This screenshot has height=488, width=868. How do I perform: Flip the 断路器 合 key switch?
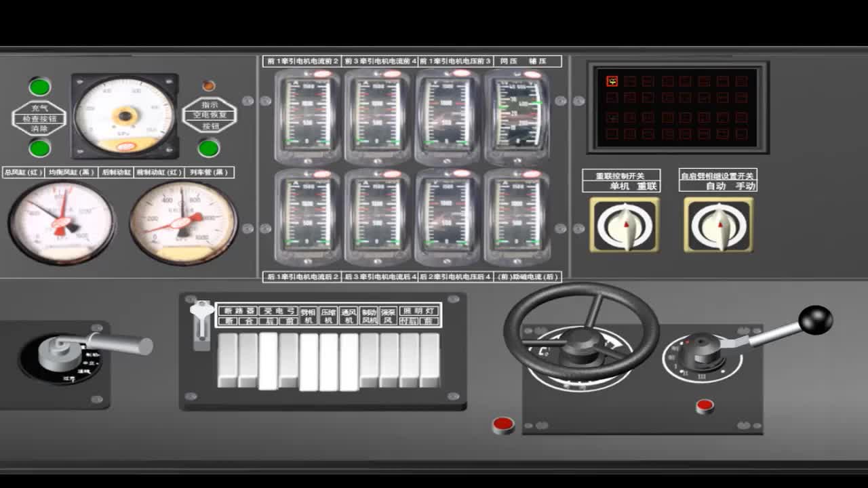tap(248, 360)
